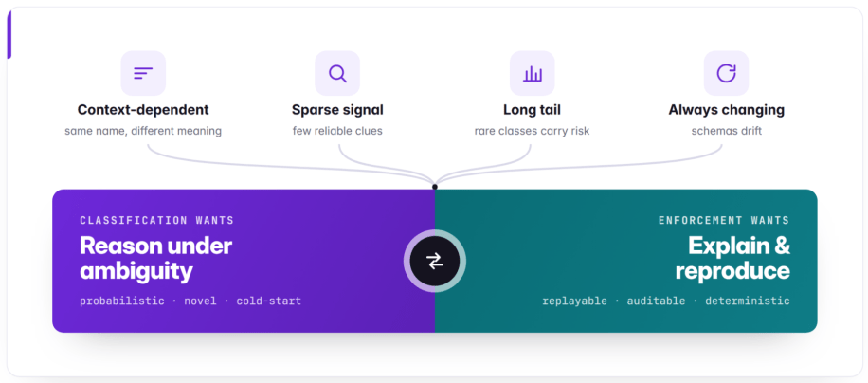Select the Context-dependent heading
868x383 pixels.
click(143, 110)
